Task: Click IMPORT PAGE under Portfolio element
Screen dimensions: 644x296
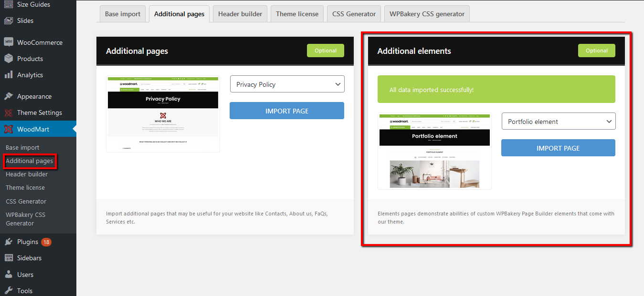Action: coord(558,148)
